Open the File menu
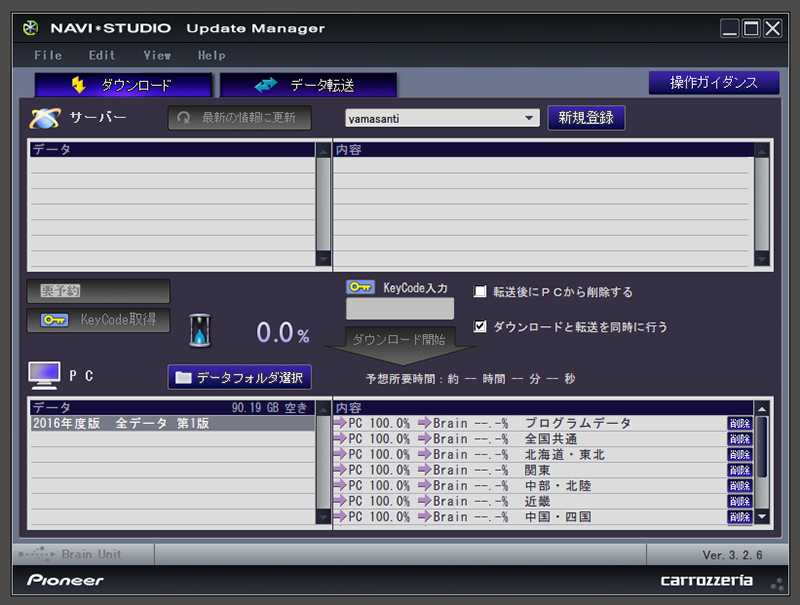The width and height of the screenshot is (800, 605). 47,55
